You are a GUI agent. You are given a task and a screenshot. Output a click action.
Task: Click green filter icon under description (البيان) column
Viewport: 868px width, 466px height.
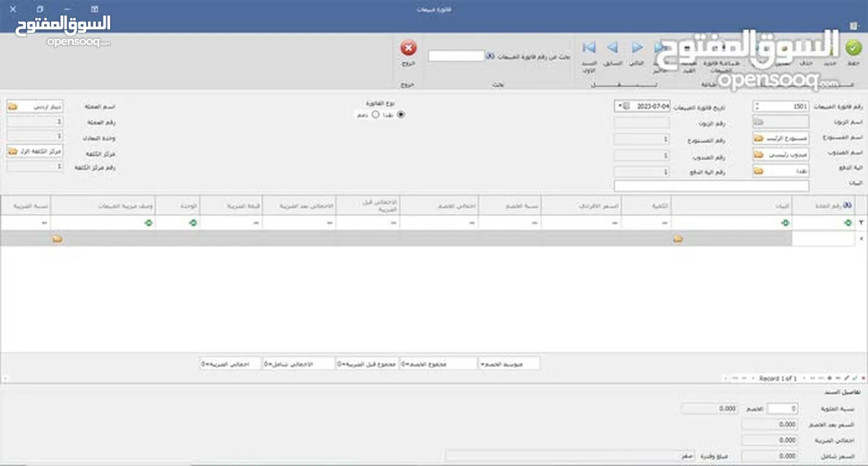[x=785, y=223]
